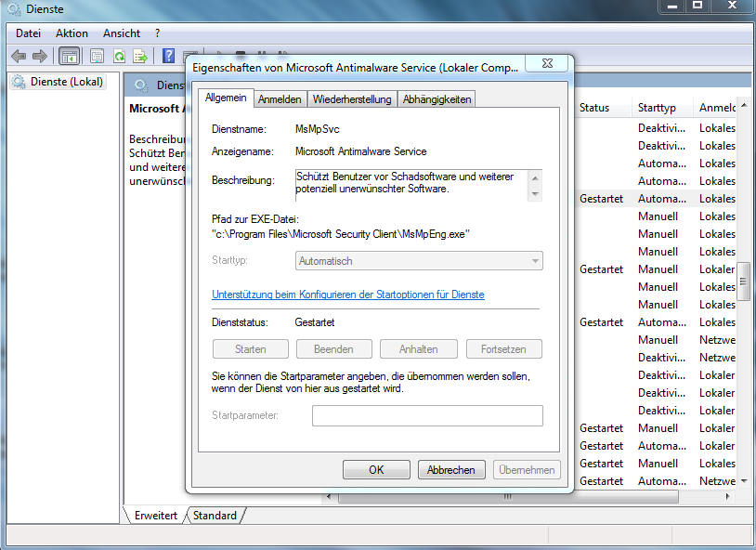Click the Startoptionen für Dienste help link
756x550 pixels.
348,295
